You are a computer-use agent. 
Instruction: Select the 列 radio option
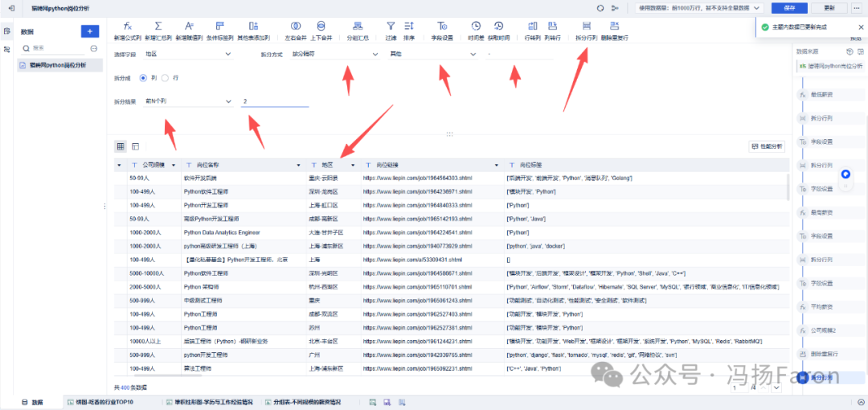click(143, 78)
